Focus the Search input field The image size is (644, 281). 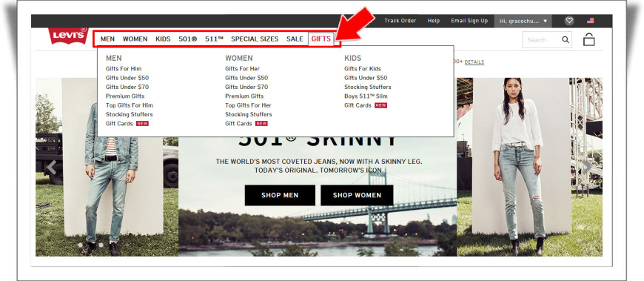point(541,40)
